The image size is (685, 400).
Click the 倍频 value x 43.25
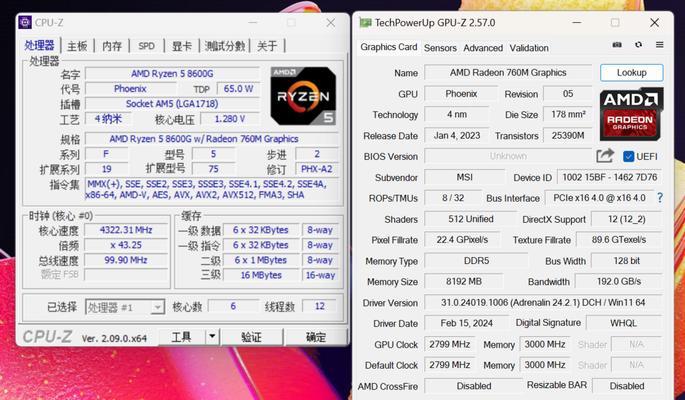pyautogui.click(x=126, y=245)
